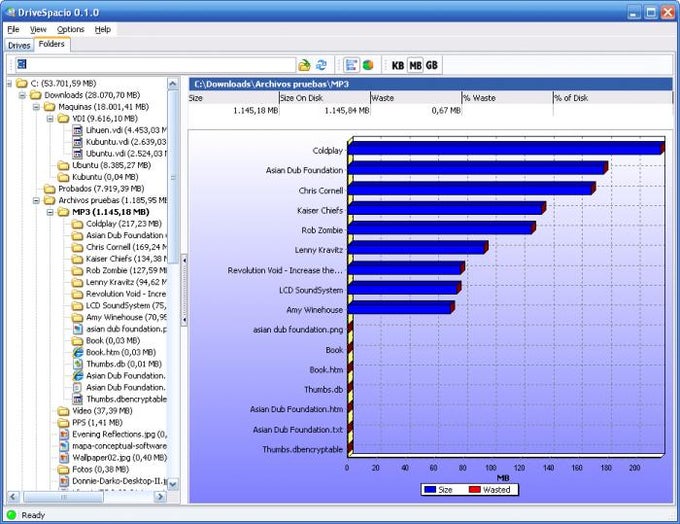Screen dimensions: 680x524
Task: Click the Size On Disk column header
Action: pos(325,98)
